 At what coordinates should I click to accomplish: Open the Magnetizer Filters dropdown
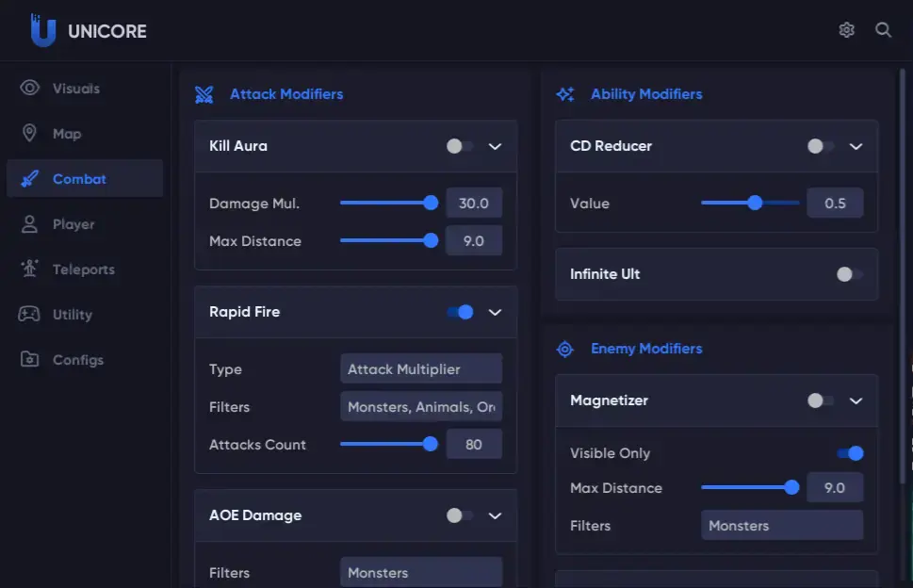782,525
